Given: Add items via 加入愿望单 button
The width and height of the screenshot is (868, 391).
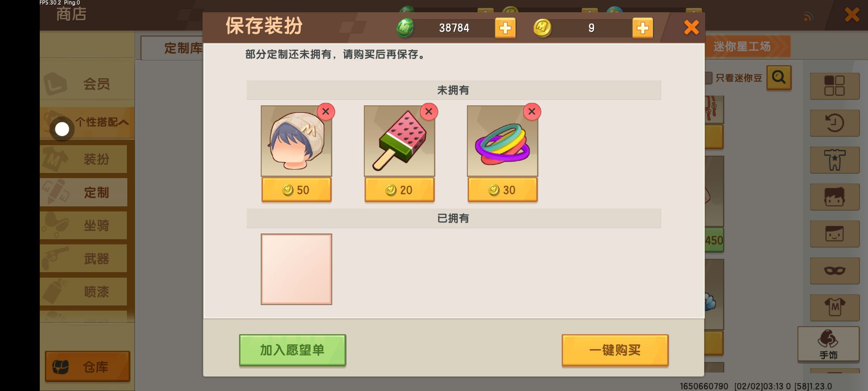Looking at the screenshot, I should pyautogui.click(x=292, y=350).
